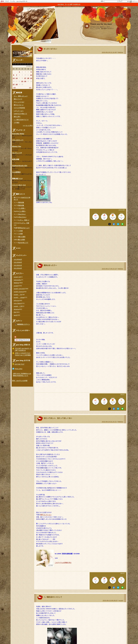Click 編集画面にログイン in the sidebar
Viewport: 138px width, 644px height.
coord(23,324)
